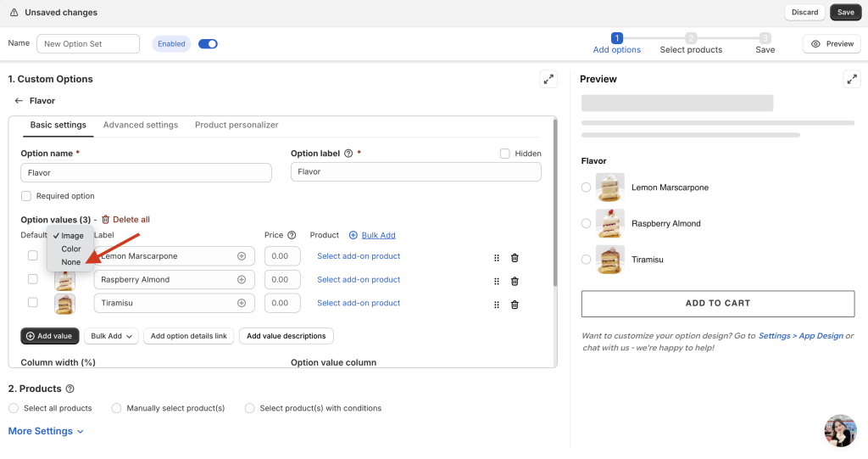Click the back arrow beside Flavor
The height and width of the screenshot is (459, 868).
pyautogui.click(x=19, y=101)
